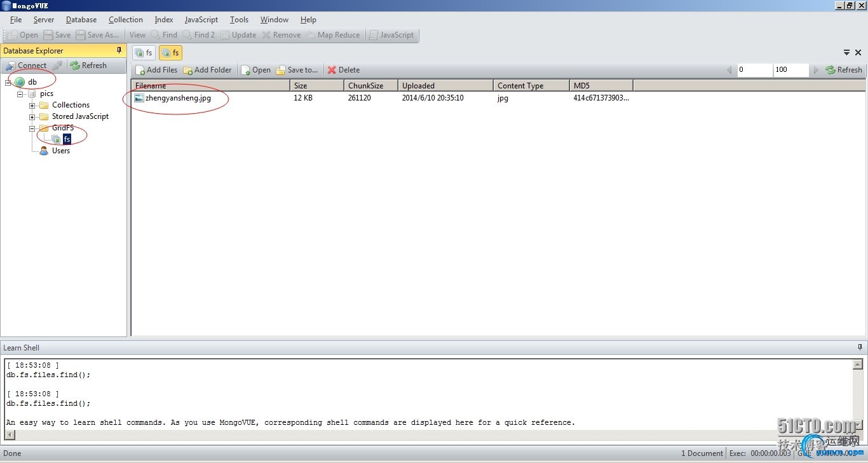The height and width of the screenshot is (463, 868).
Task: Select the pics database in the tree
Action: point(46,93)
